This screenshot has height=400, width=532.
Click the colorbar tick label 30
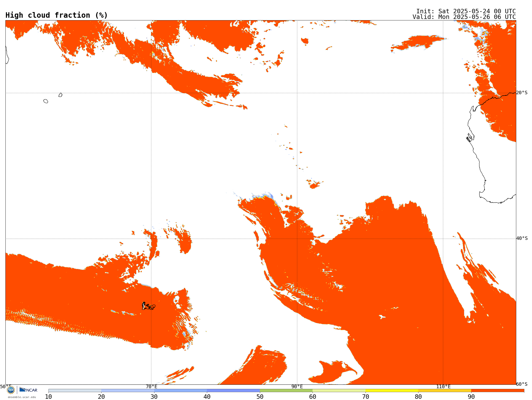pos(154,397)
